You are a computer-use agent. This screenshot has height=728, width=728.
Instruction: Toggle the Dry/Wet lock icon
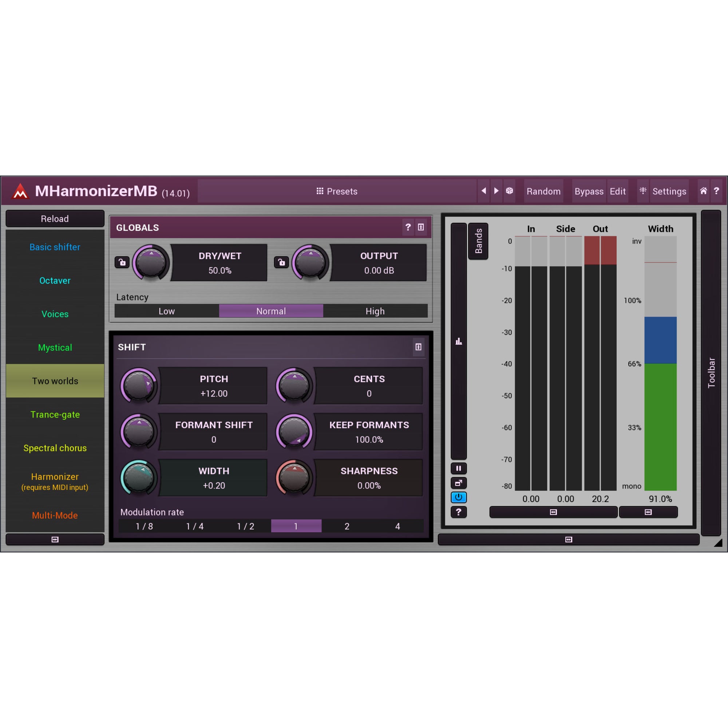(x=122, y=262)
